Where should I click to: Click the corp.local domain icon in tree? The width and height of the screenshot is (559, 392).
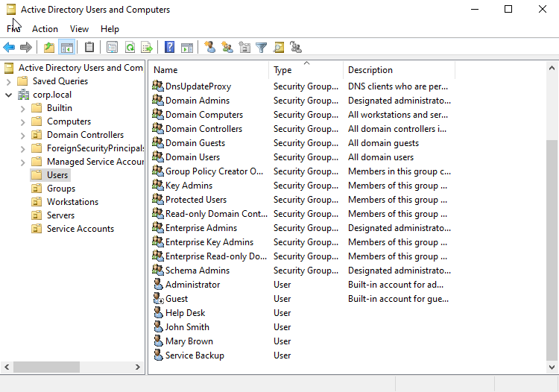(24, 95)
